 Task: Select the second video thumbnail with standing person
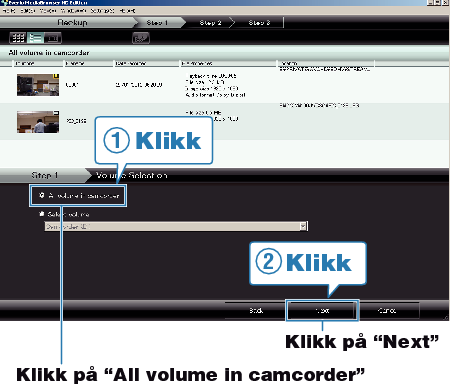38,122
